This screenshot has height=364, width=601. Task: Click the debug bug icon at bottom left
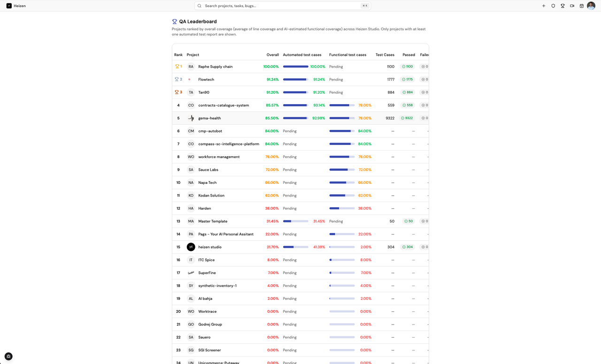8,356
